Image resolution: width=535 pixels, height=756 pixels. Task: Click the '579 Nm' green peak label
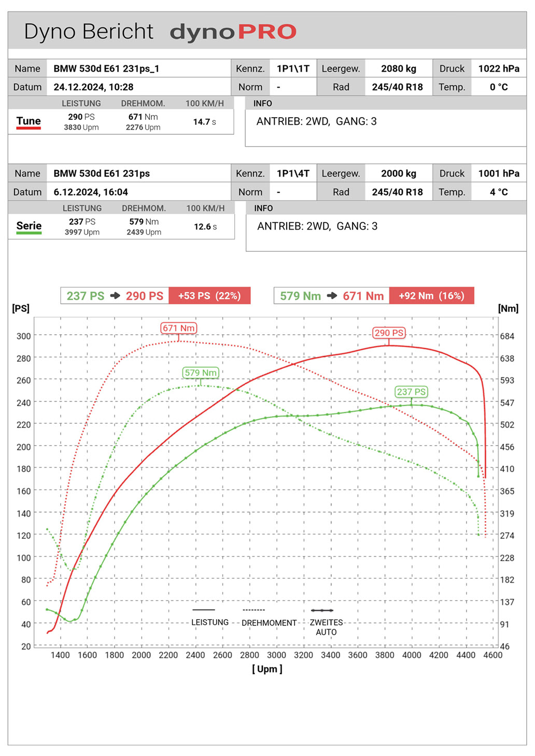pos(201,373)
